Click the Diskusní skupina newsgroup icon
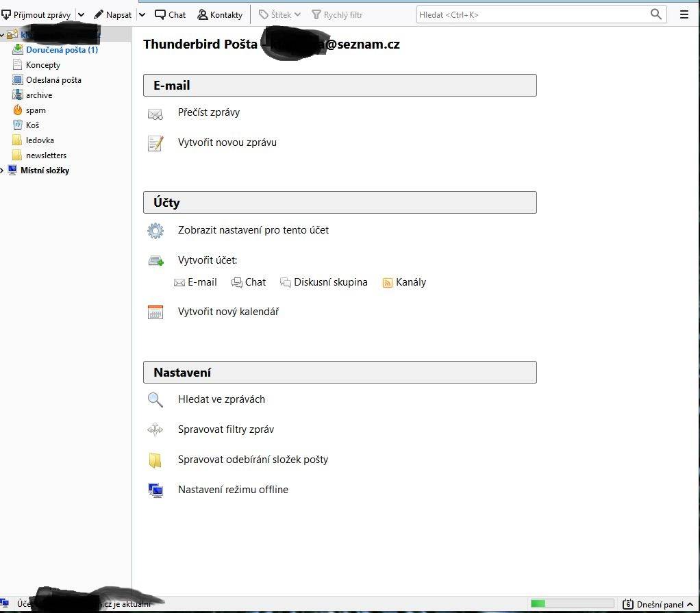 coord(285,283)
